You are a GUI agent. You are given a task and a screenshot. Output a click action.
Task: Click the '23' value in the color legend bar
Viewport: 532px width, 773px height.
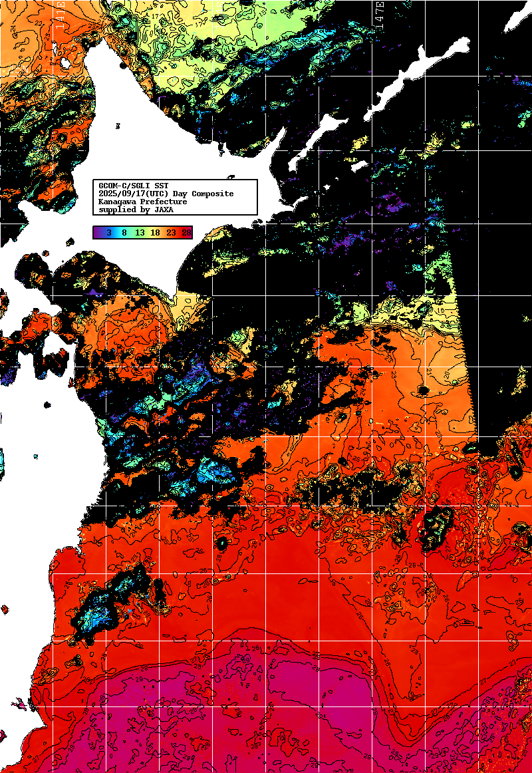click(171, 232)
